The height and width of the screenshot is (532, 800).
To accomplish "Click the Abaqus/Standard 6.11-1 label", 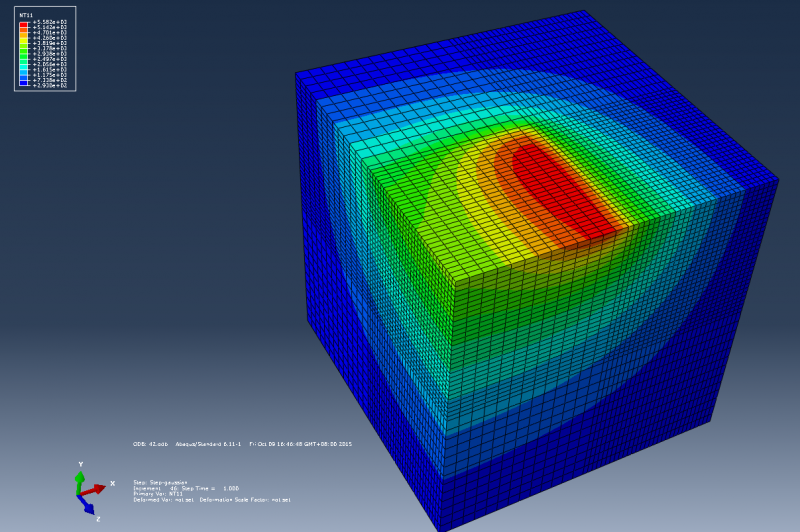I will pyautogui.click(x=208, y=444).
